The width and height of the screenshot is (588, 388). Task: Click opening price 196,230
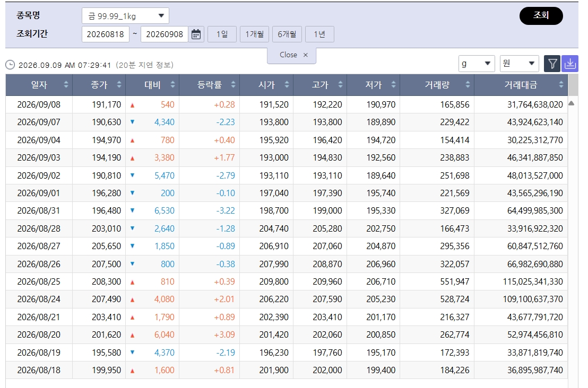(274, 353)
